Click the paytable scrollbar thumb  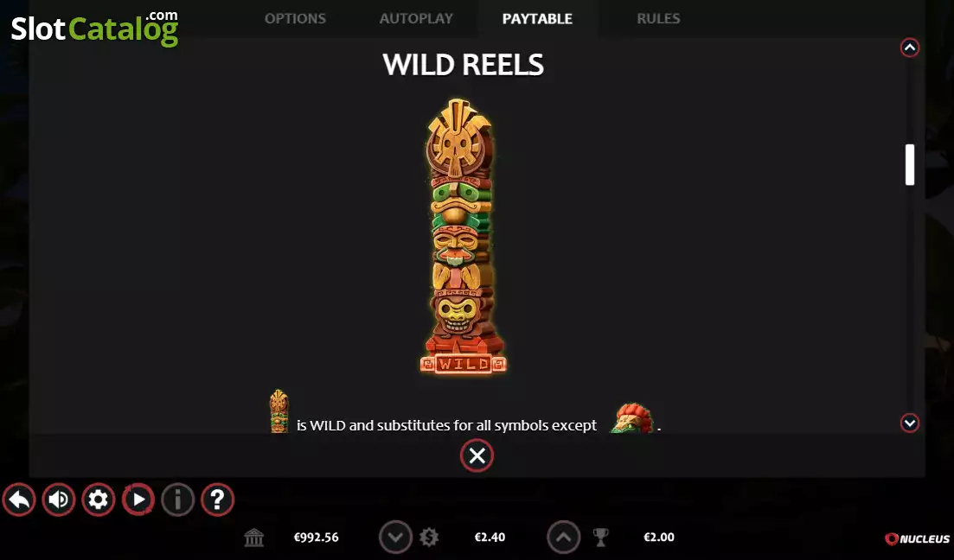pyautogui.click(x=910, y=164)
